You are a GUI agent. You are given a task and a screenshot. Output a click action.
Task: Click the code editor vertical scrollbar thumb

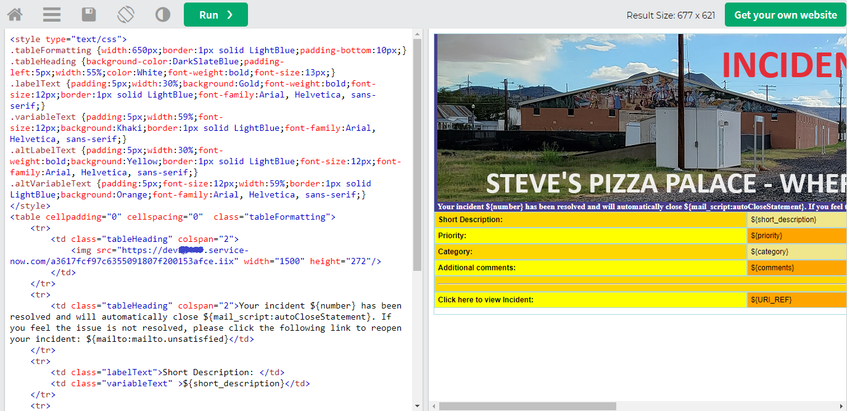pos(417,155)
